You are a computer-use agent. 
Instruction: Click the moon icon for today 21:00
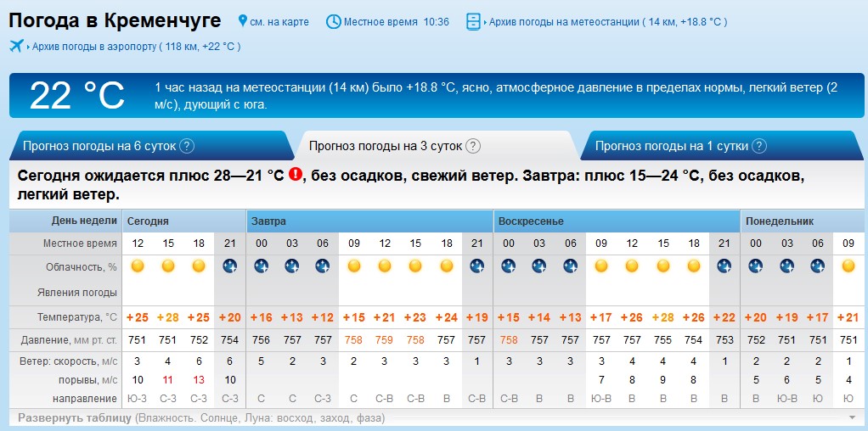[229, 266]
